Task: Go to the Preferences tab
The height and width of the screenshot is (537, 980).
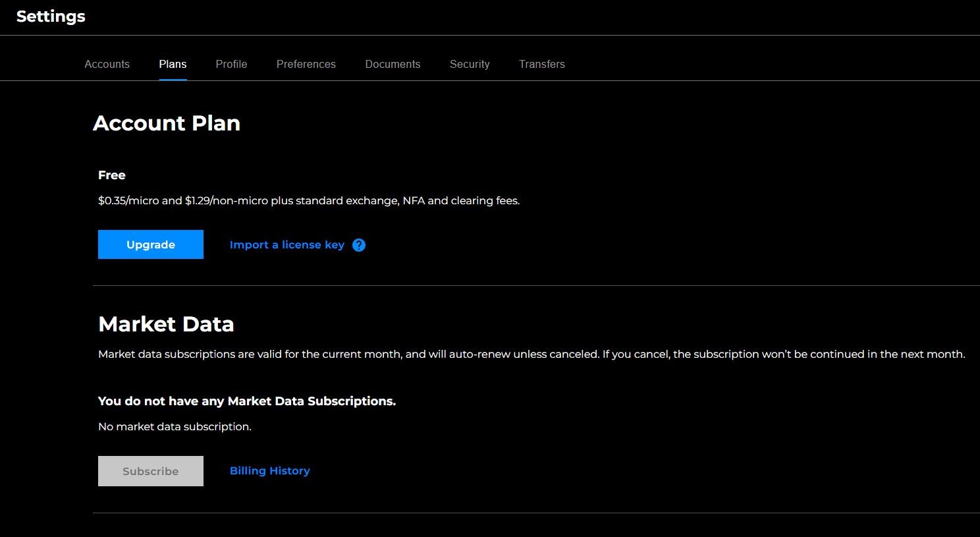Action: pyautogui.click(x=306, y=64)
